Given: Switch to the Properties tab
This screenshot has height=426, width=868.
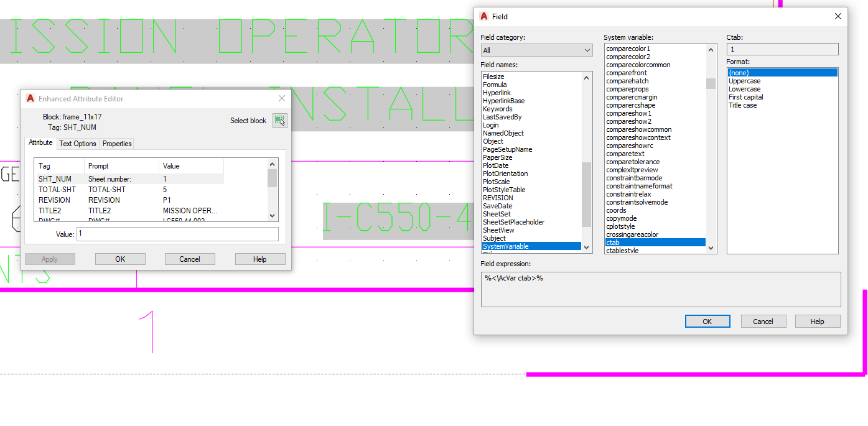Looking at the screenshot, I should [x=116, y=143].
